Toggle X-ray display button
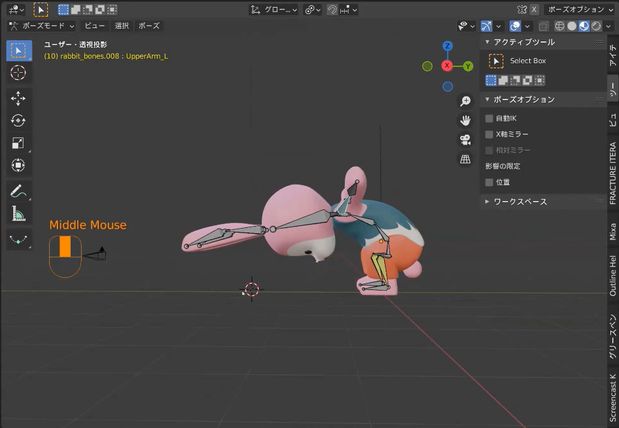Screen dimensions: 619x428 tap(544, 26)
